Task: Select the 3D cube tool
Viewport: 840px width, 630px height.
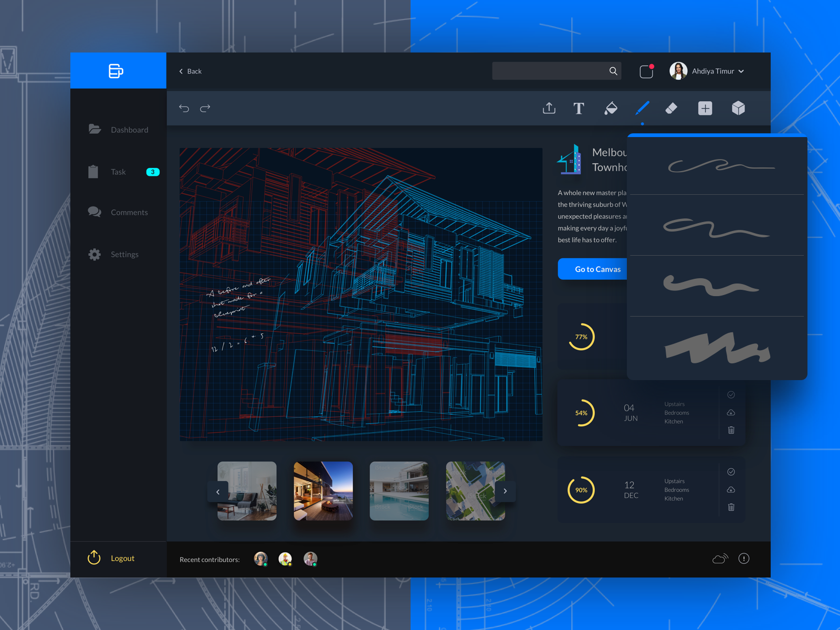Action: coord(738,108)
